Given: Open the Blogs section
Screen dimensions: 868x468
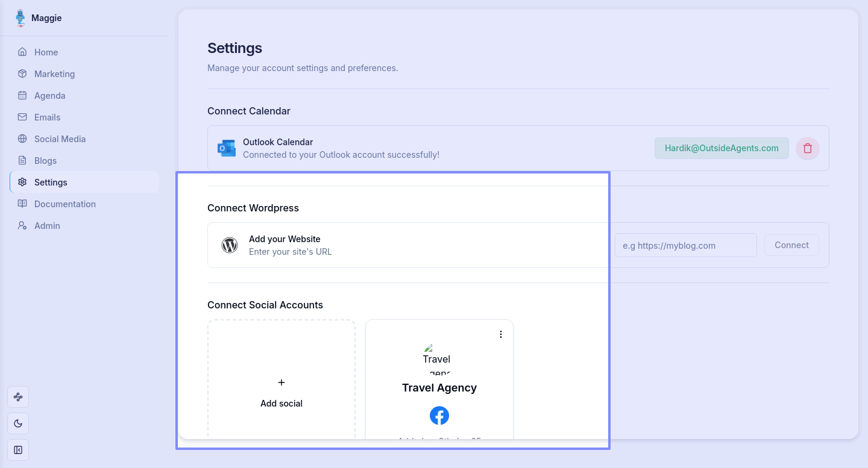Looking at the screenshot, I should click(45, 161).
